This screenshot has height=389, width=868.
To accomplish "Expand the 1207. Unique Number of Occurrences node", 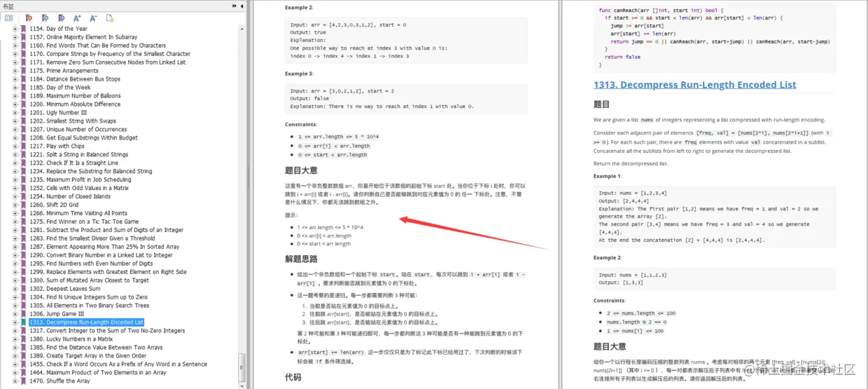I will pos(15,130).
